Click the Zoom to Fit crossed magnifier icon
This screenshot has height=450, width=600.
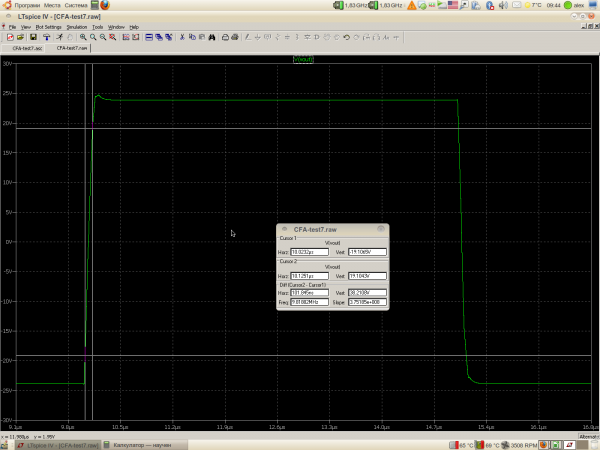(112, 37)
